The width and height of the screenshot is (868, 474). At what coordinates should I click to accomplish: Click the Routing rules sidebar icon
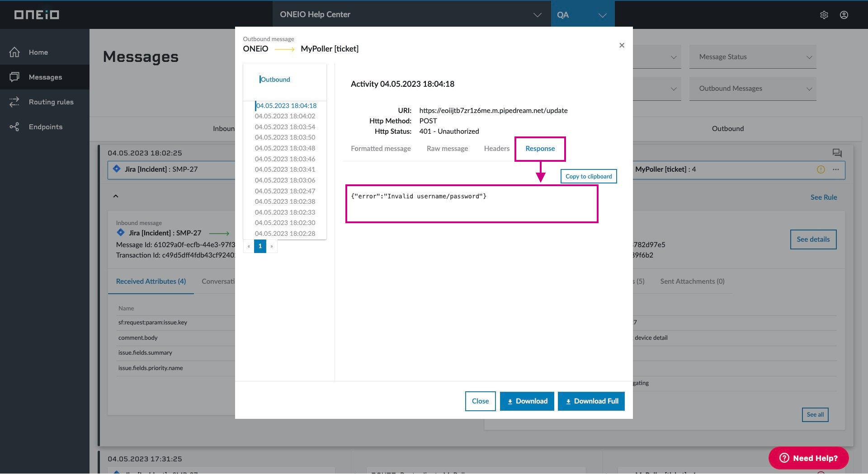click(14, 102)
